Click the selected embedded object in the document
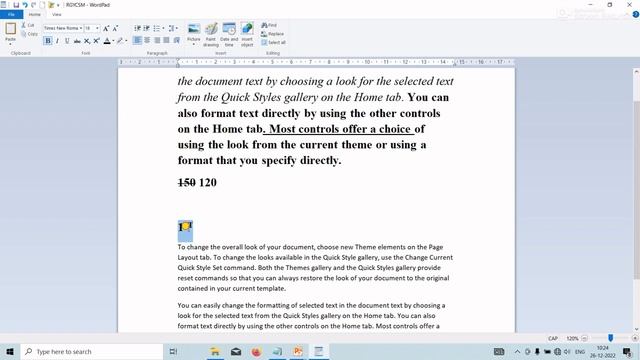The image size is (640, 360). 185,231
